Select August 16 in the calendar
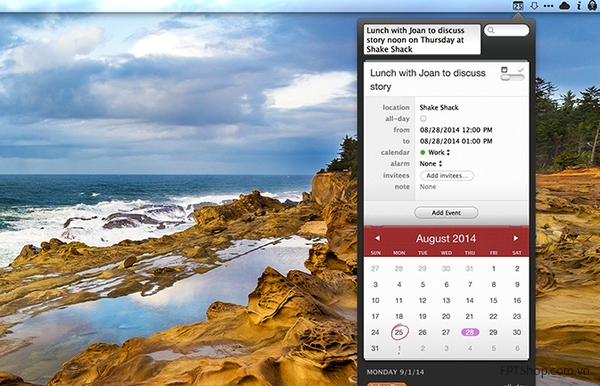This screenshot has width=600, height=386. pos(517,300)
